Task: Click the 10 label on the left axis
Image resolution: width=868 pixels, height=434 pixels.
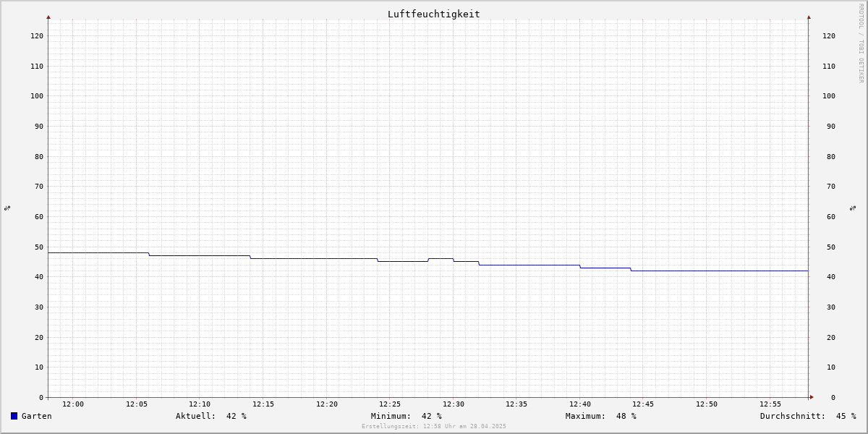Action: [x=39, y=367]
